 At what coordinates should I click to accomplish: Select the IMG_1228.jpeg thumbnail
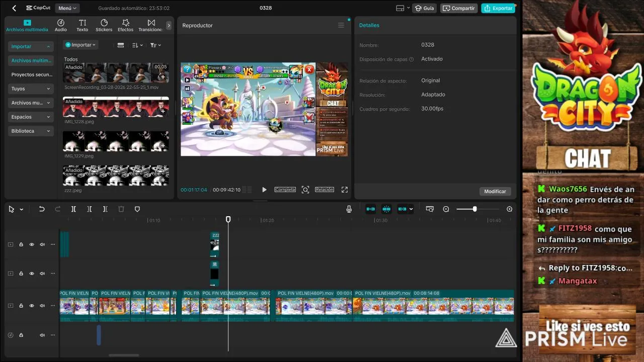pos(116,107)
